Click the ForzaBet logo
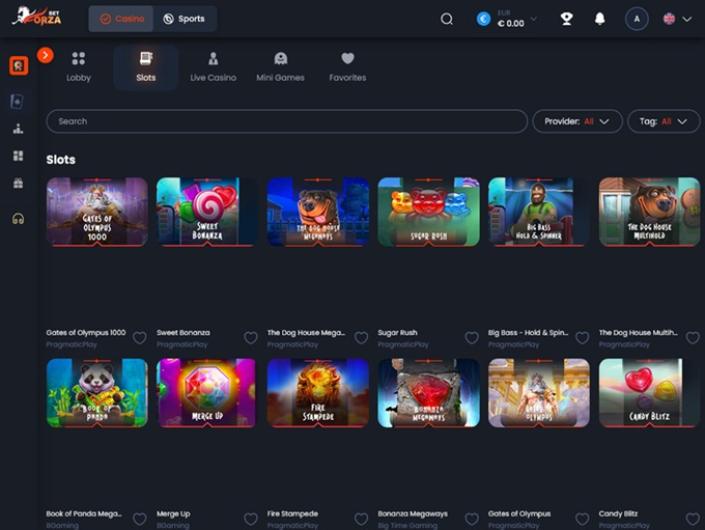The height and width of the screenshot is (530, 705). coord(37,17)
